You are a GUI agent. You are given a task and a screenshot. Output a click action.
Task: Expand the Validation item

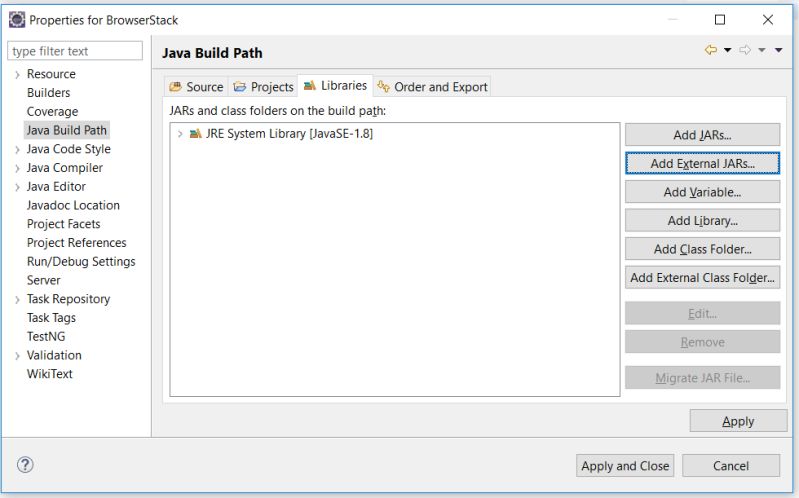[17, 356]
